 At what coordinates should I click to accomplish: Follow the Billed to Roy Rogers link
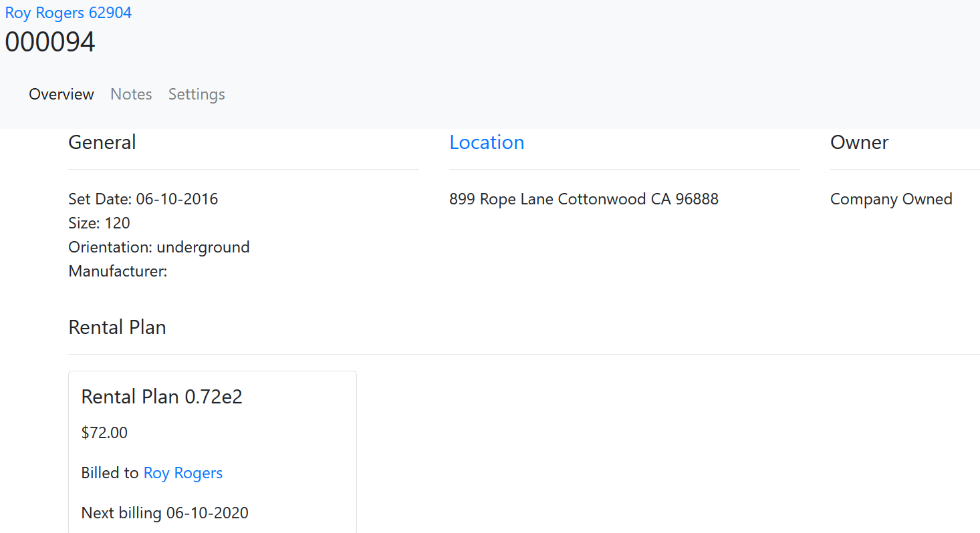click(x=183, y=473)
